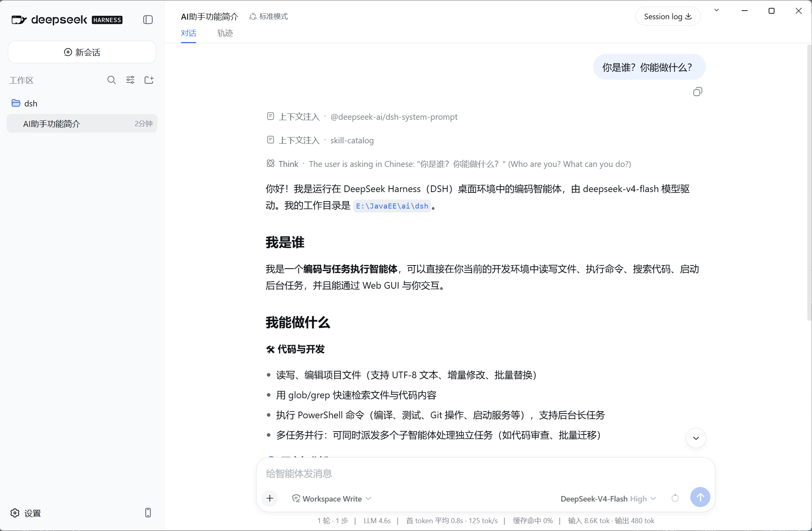Add new workspace folder icon
Screen dimensions: 812x531
click(x=149, y=80)
